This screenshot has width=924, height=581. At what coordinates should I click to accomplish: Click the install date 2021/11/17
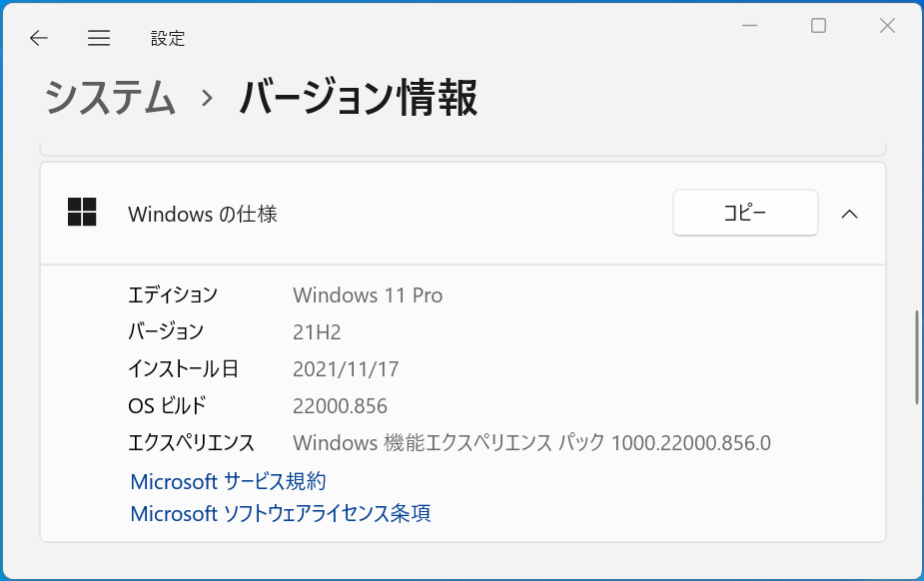click(x=346, y=369)
